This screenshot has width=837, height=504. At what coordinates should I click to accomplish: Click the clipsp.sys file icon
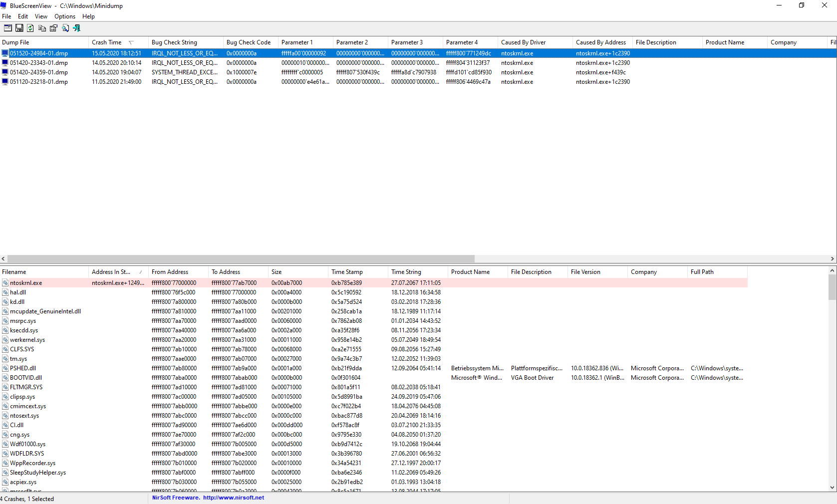click(x=5, y=397)
